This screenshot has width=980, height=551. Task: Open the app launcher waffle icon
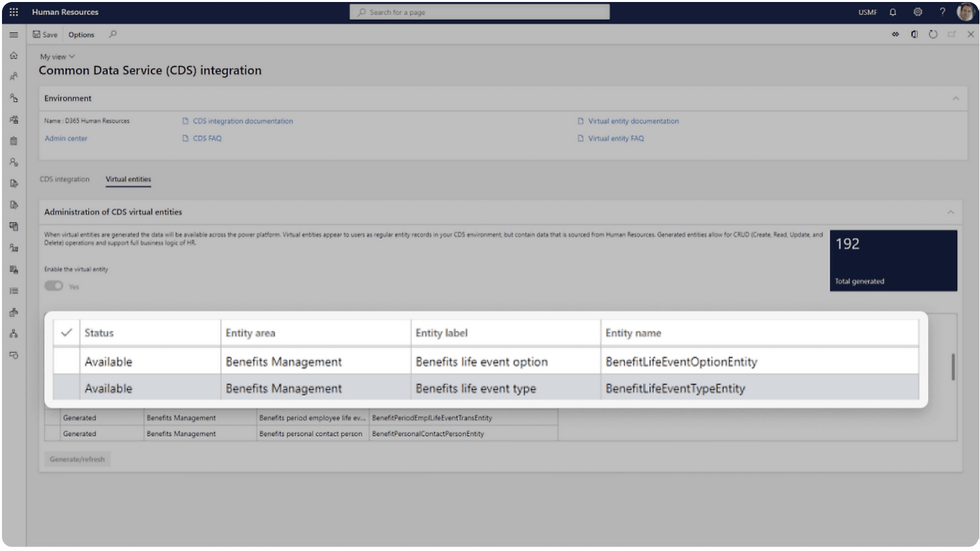pos(13,12)
